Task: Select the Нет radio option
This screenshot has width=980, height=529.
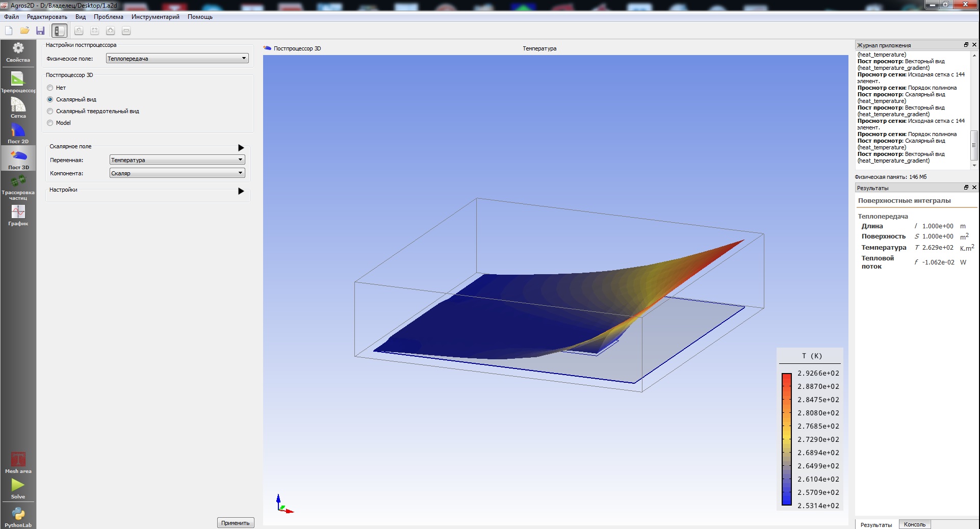Action: pos(50,88)
